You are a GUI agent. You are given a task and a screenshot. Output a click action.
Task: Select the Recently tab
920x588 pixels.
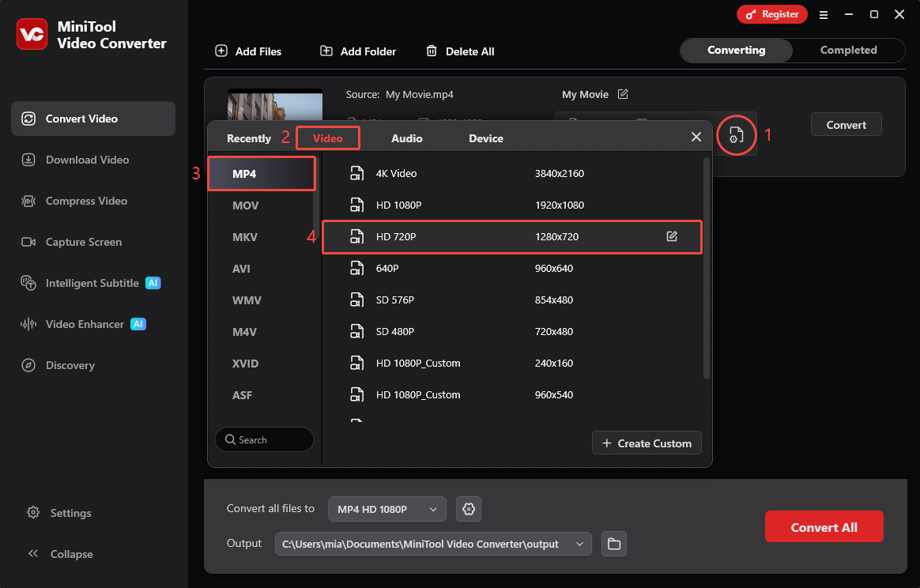point(249,138)
